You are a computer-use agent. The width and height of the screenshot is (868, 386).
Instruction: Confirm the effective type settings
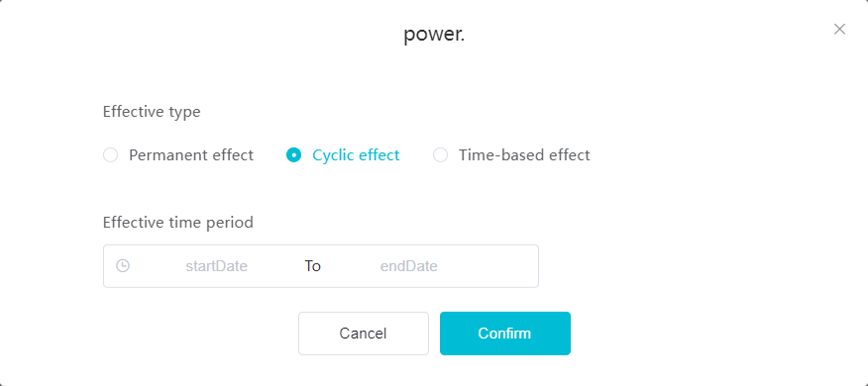click(505, 334)
